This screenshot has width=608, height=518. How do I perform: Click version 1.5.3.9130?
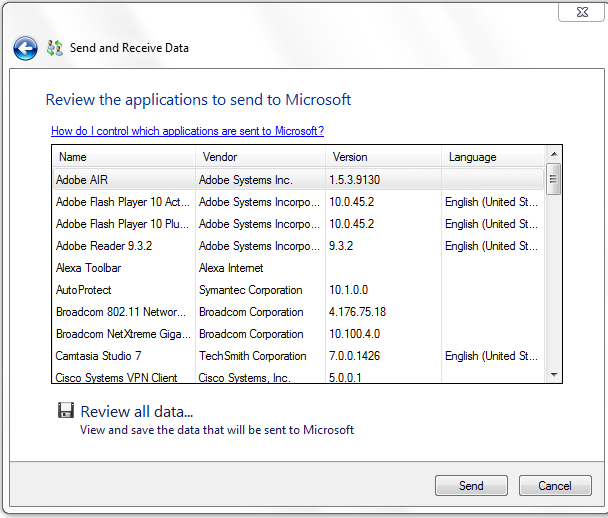click(354, 180)
